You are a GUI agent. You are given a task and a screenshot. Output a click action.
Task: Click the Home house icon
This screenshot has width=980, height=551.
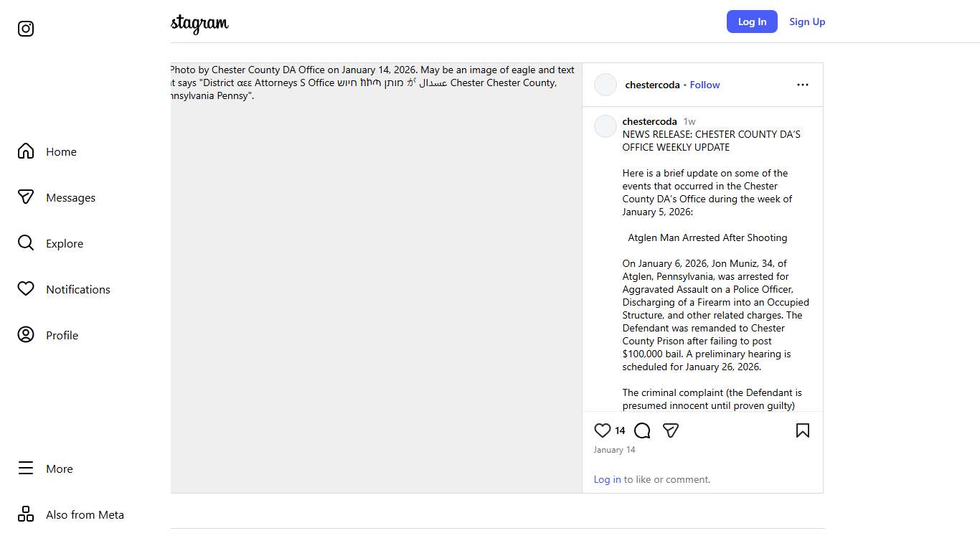26,151
